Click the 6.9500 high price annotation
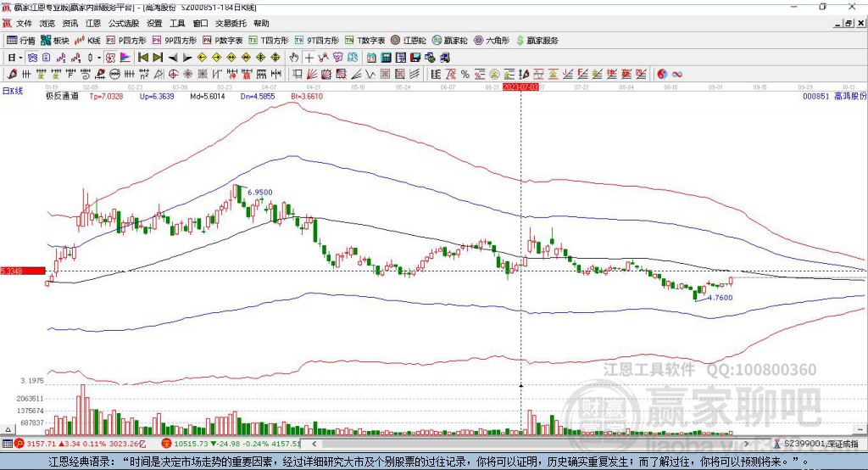This screenshot has height=470, width=868. 260,193
